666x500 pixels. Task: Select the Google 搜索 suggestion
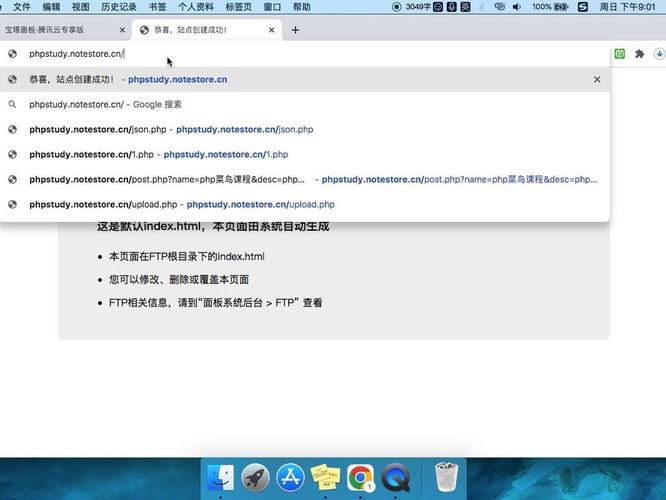tap(305, 105)
